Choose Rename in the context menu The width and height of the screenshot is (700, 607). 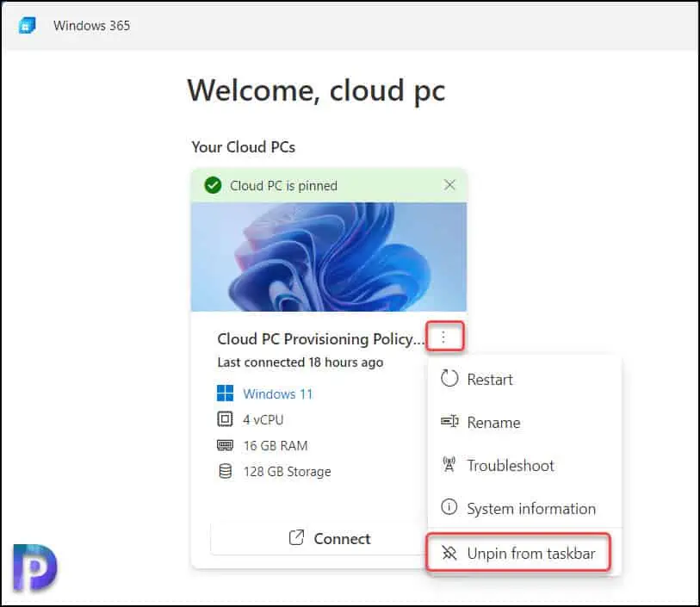(524, 422)
